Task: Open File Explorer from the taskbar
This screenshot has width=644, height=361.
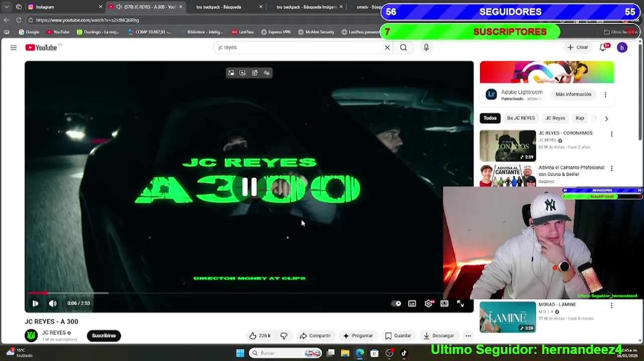Action: [x=345, y=353]
